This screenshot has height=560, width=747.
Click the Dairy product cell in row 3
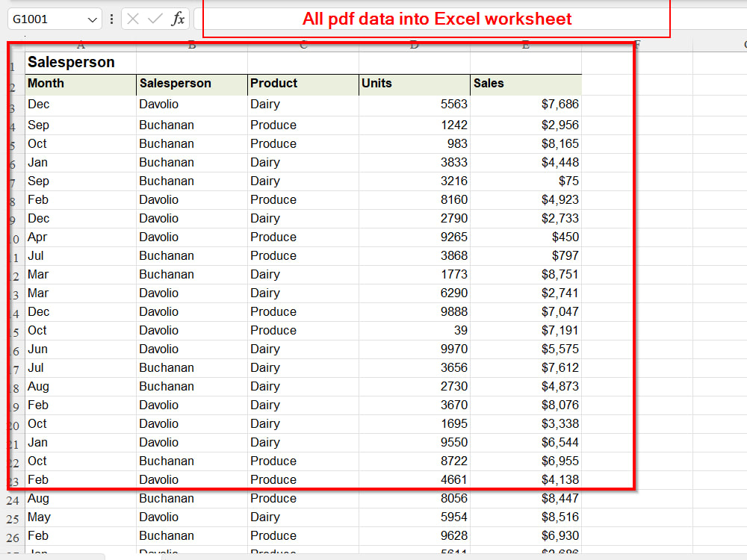point(303,104)
